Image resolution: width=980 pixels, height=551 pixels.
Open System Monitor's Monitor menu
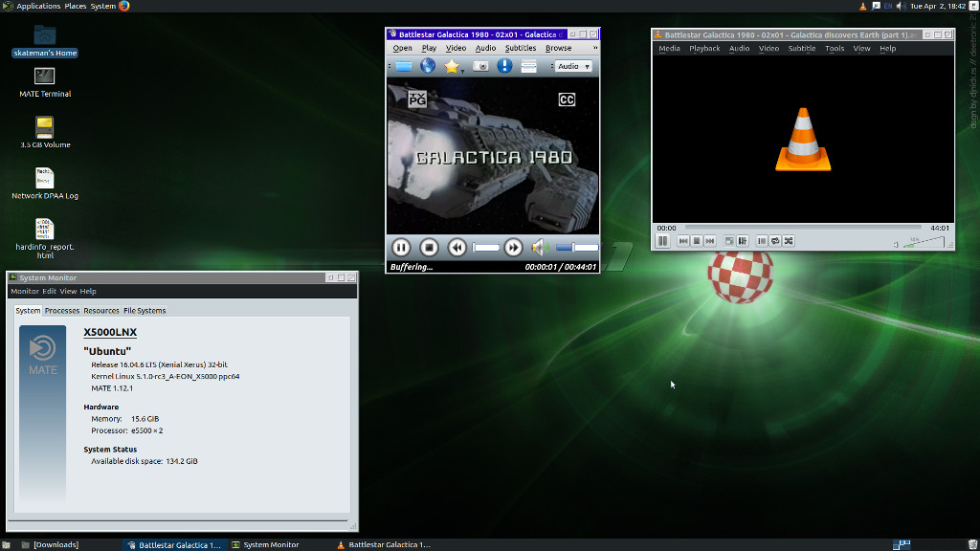(x=25, y=291)
